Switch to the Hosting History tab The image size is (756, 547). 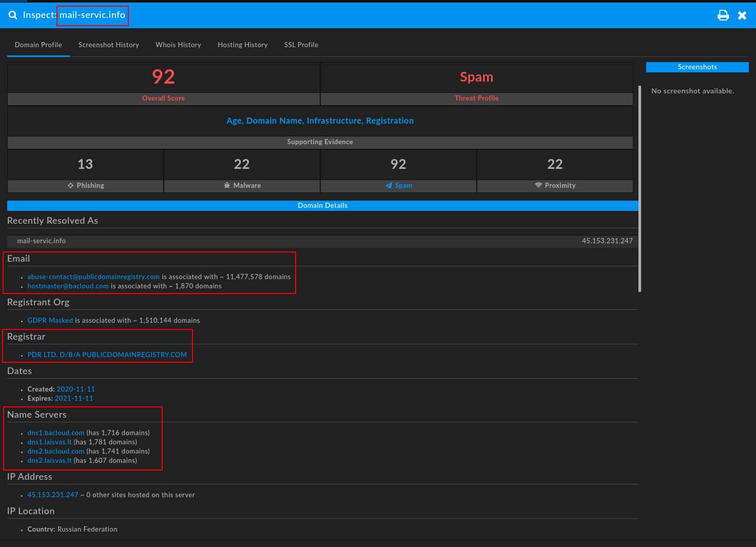(242, 45)
